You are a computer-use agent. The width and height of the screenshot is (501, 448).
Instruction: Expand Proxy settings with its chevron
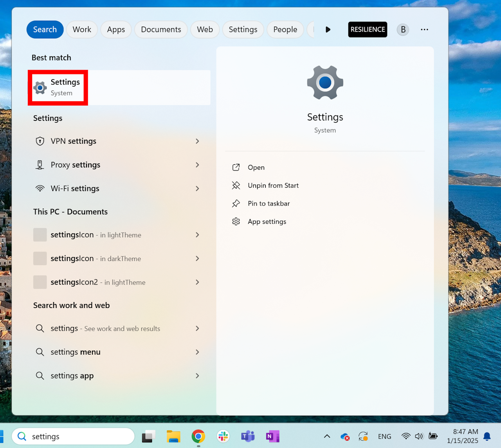pos(197,165)
